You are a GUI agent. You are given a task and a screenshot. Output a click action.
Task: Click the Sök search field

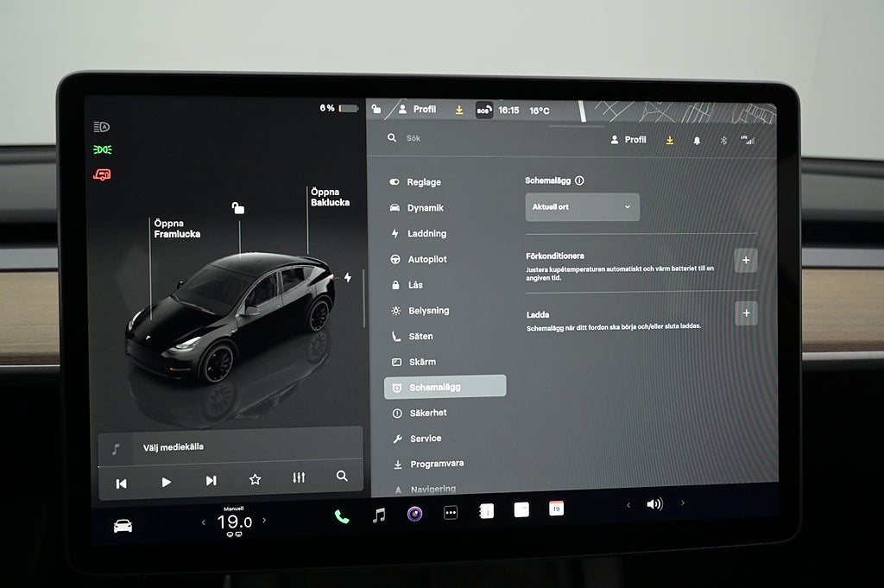[483, 138]
